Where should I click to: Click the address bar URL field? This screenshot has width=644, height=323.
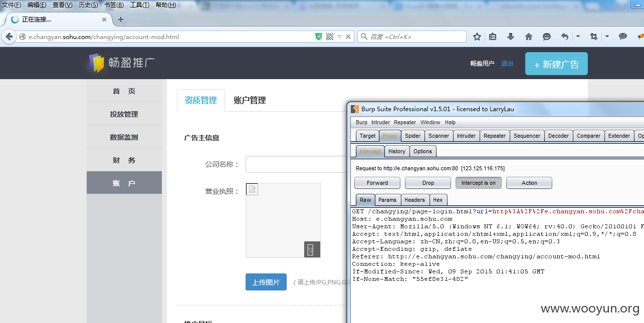170,37
